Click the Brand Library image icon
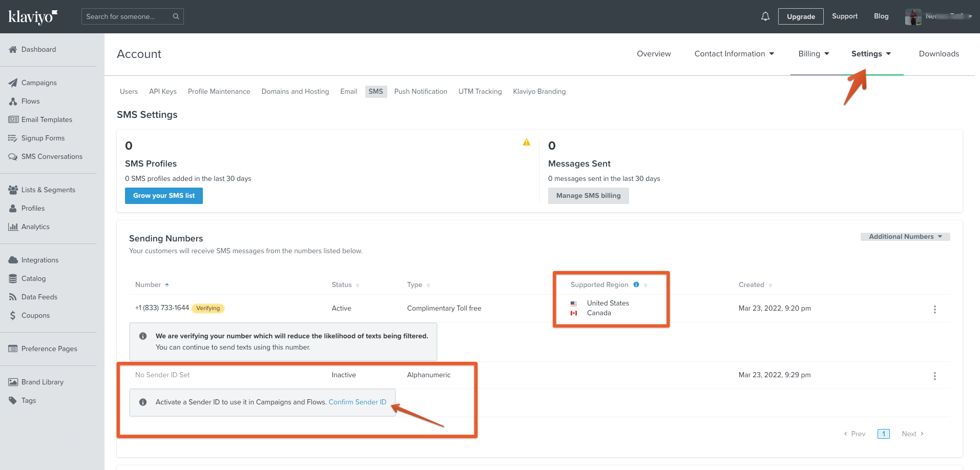Image resolution: width=980 pixels, height=470 pixels. click(13, 382)
